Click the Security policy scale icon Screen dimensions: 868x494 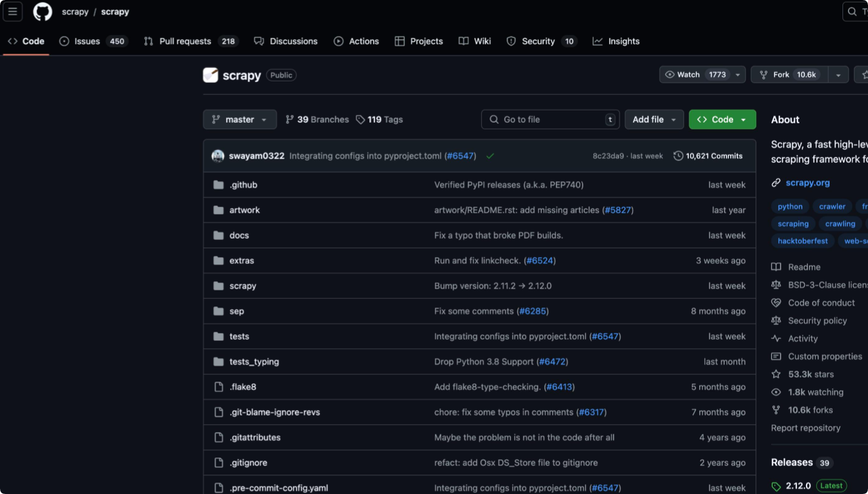click(x=776, y=321)
